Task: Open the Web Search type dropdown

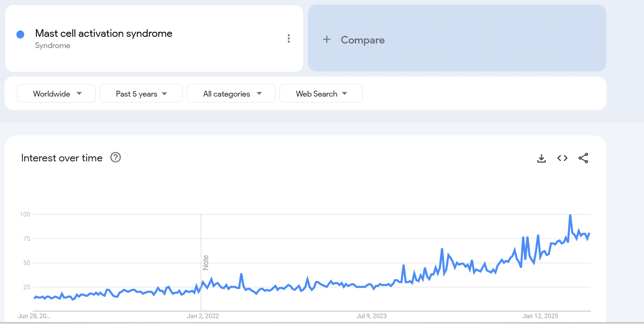Action: pyautogui.click(x=321, y=93)
